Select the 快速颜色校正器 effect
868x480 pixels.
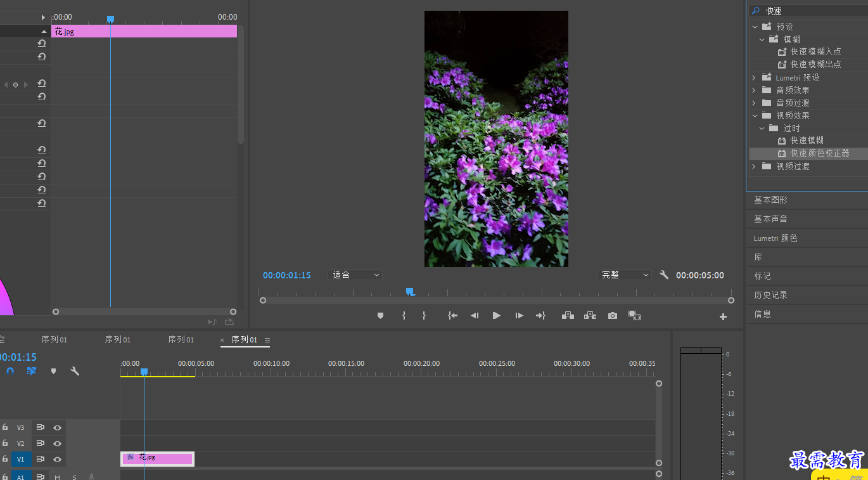pos(820,153)
